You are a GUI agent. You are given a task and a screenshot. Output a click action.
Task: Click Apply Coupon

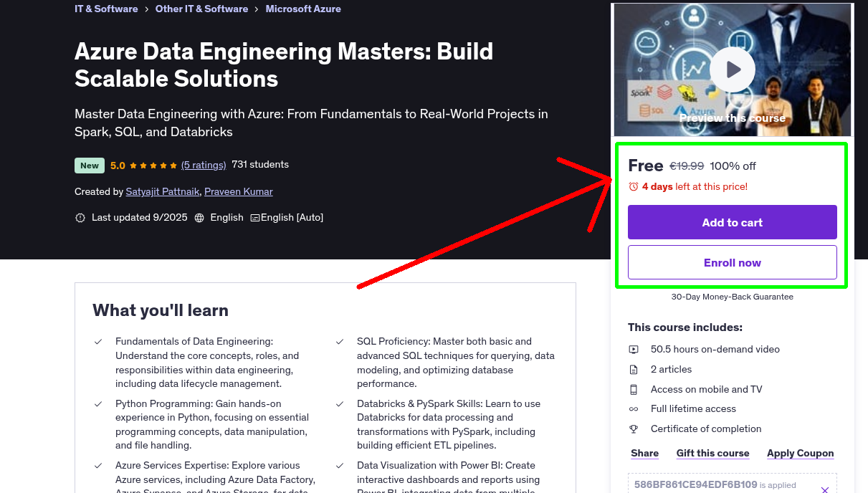(801, 453)
